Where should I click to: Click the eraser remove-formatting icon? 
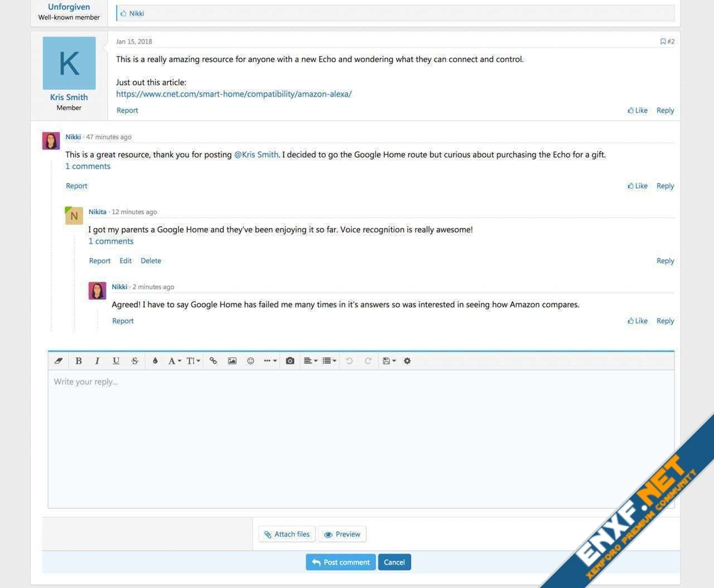(59, 361)
